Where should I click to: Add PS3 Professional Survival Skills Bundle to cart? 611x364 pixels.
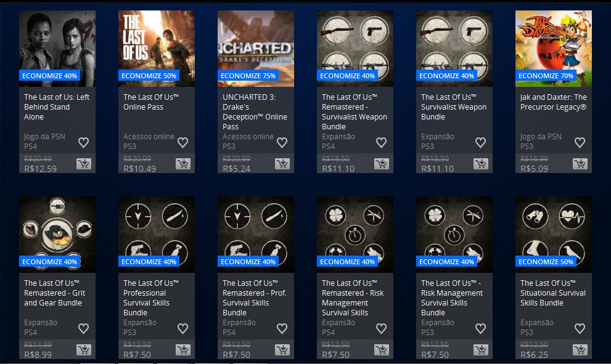pos(183,350)
